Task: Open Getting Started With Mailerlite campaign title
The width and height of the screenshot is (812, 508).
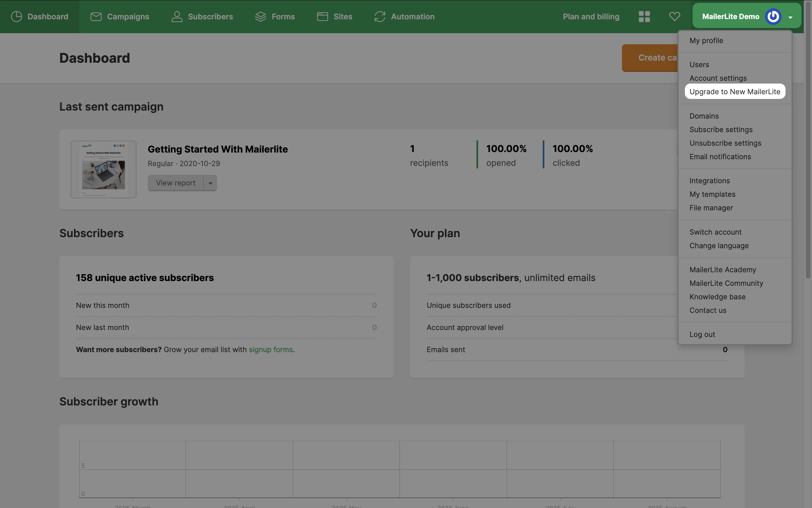Action: 218,149
